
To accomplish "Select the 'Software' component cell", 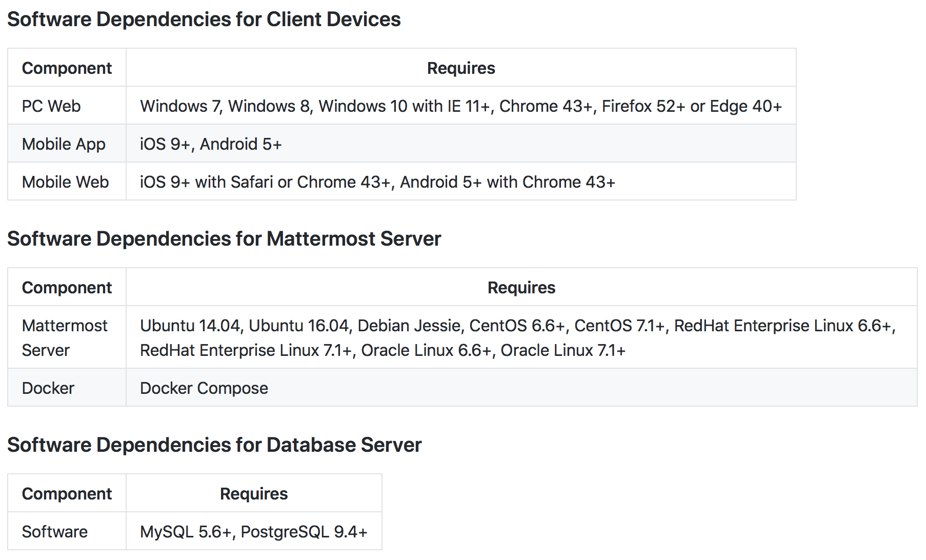I will (55, 532).
